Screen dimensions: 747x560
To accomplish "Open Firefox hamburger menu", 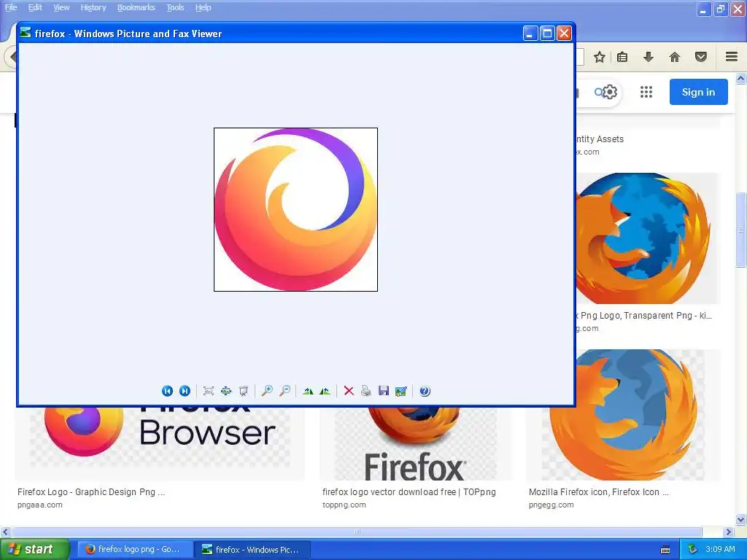I will (732, 57).
